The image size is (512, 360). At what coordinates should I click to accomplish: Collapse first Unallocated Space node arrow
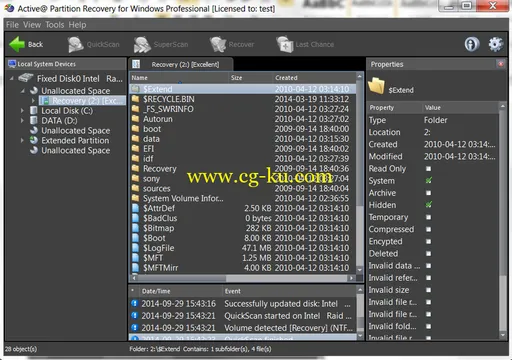point(23,91)
